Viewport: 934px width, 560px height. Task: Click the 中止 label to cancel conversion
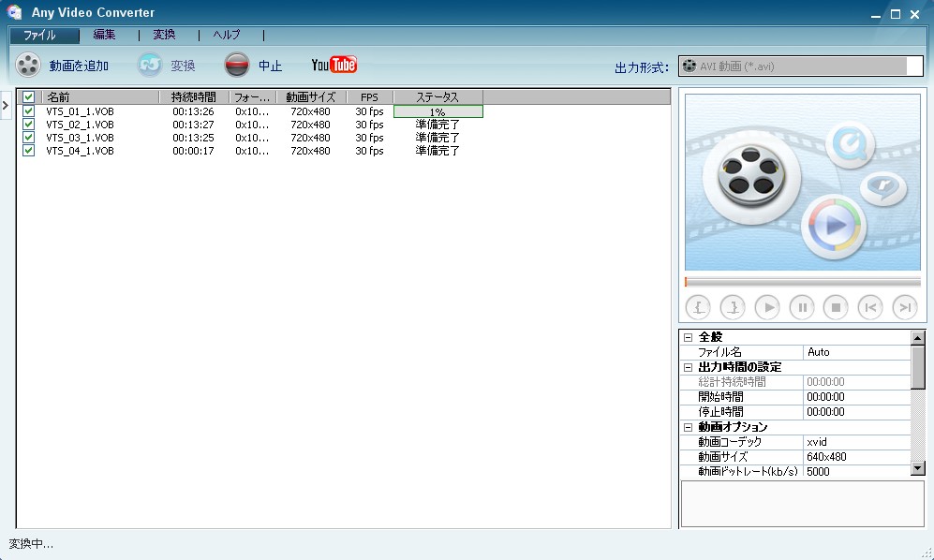click(271, 66)
